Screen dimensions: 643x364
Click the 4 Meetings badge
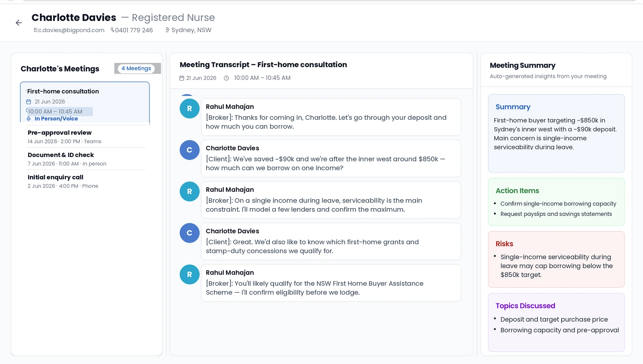pyautogui.click(x=136, y=69)
